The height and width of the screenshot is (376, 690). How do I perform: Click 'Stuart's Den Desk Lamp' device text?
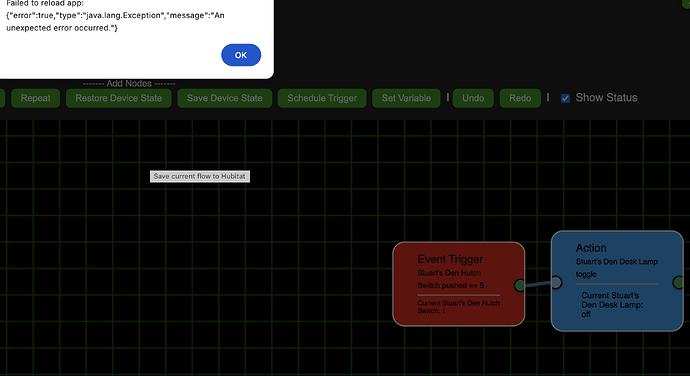(x=617, y=262)
